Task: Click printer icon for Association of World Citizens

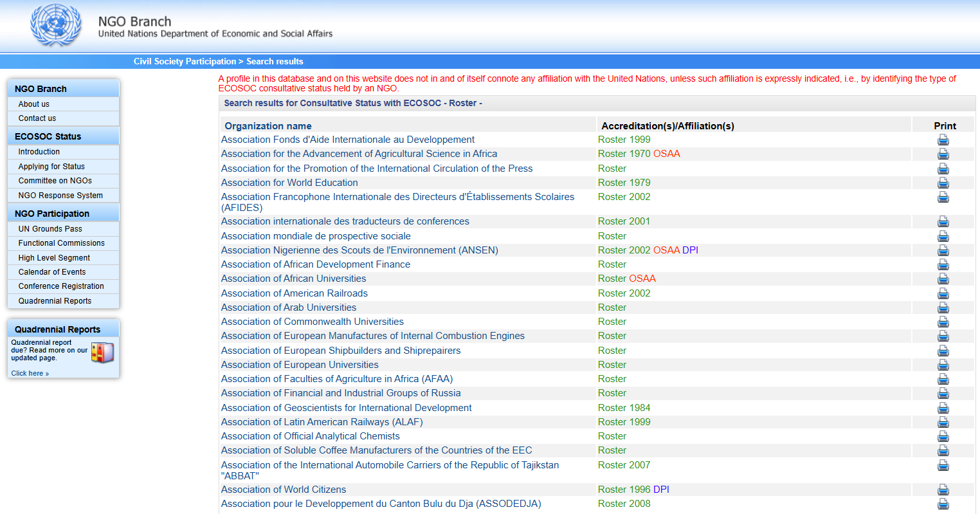Action: click(x=943, y=490)
